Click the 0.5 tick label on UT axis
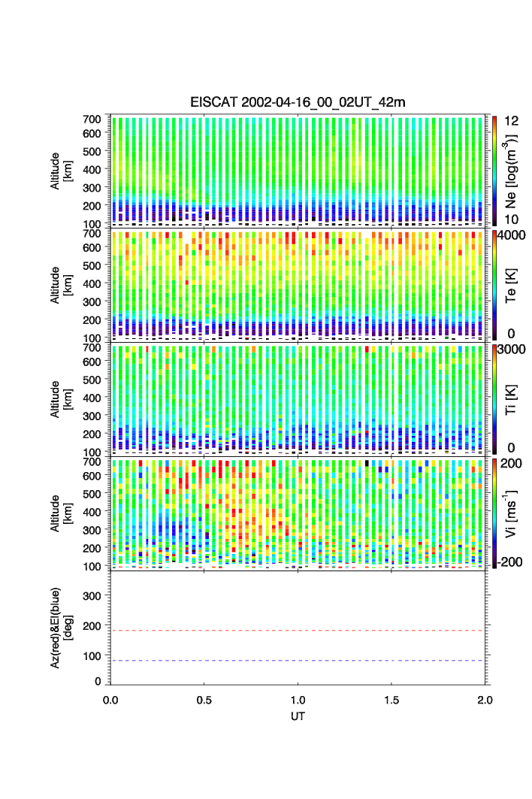Viewport: 532px width, 799px height. (204, 700)
